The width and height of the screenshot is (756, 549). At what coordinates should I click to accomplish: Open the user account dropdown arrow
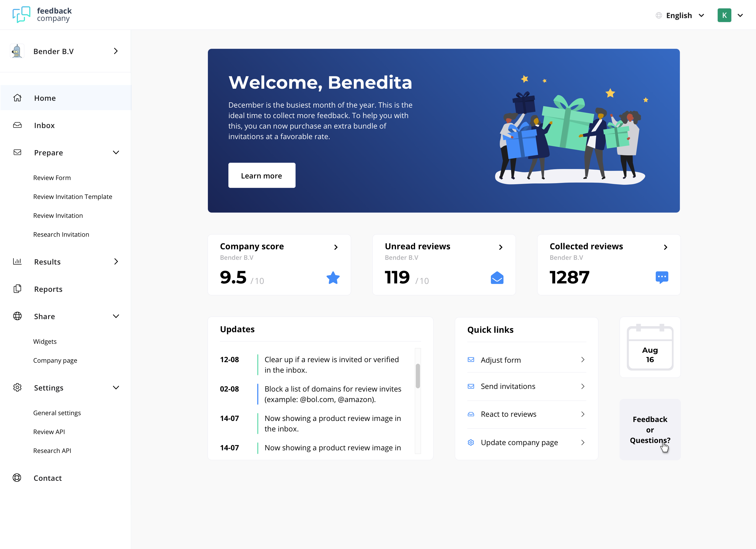740,15
